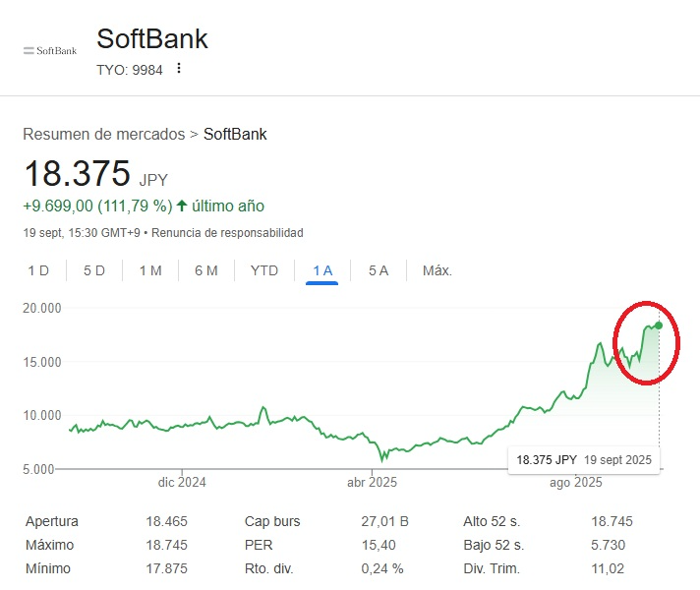Viewport: 700px width, 590px height.
Task: Select the 1 D time range tab
Action: click(x=38, y=270)
